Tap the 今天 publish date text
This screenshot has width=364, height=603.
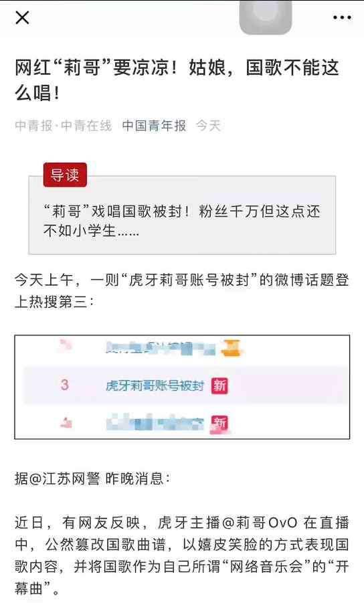[208, 125]
